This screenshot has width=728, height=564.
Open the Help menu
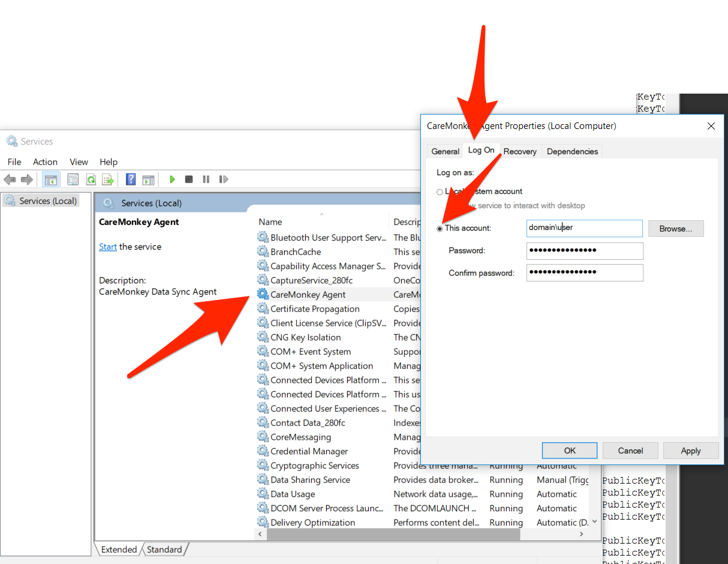(109, 162)
